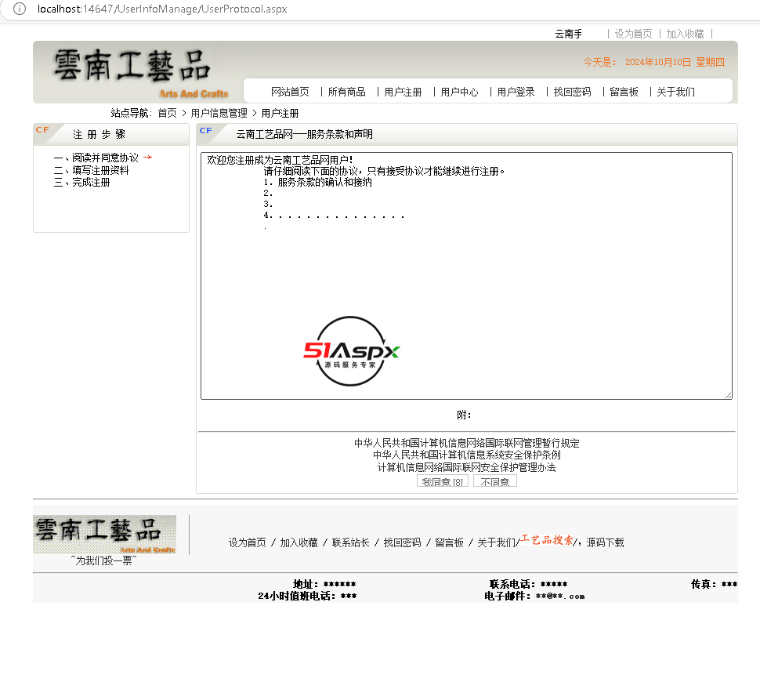
Task: Open the 所有商品 nav menu item
Action: 346,92
